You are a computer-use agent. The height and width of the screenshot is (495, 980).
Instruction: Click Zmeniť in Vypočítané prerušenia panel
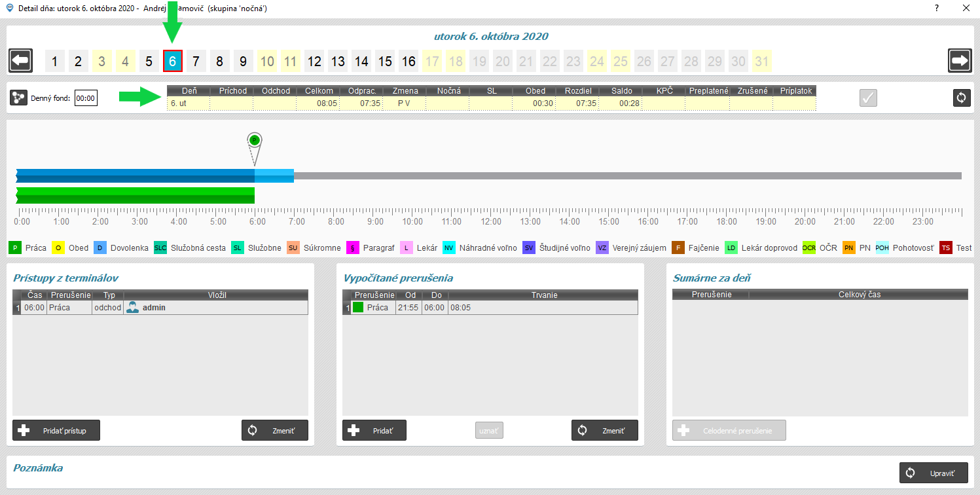click(605, 430)
